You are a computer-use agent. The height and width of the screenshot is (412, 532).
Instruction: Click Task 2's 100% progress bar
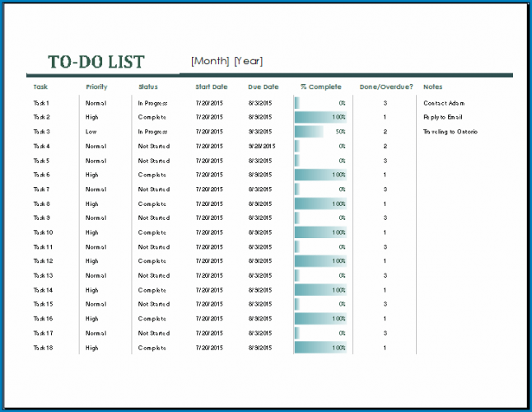(320, 117)
